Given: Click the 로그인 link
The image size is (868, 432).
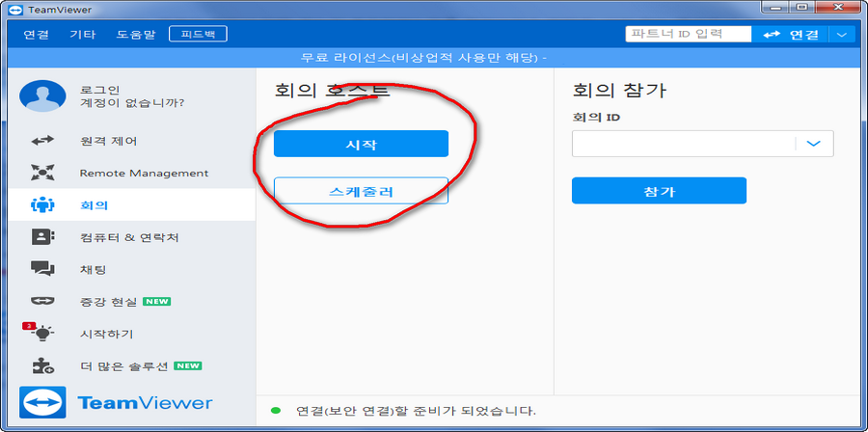Looking at the screenshot, I should pos(100,90).
